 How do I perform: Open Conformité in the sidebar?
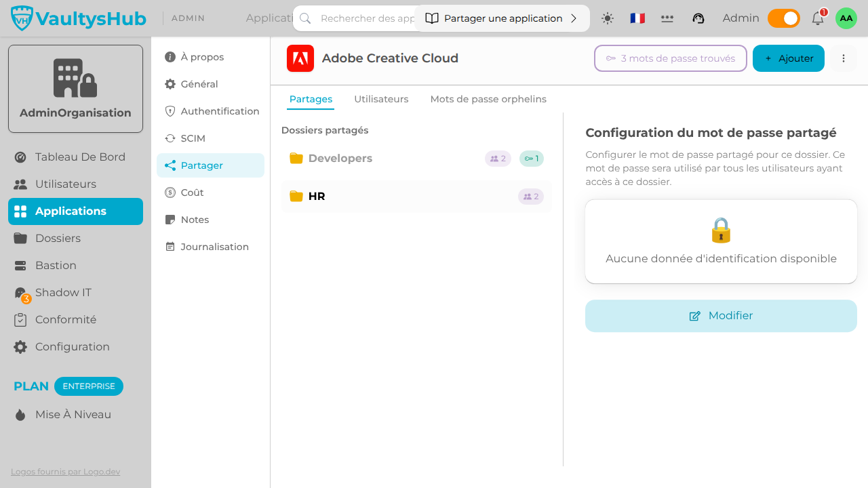75,320
